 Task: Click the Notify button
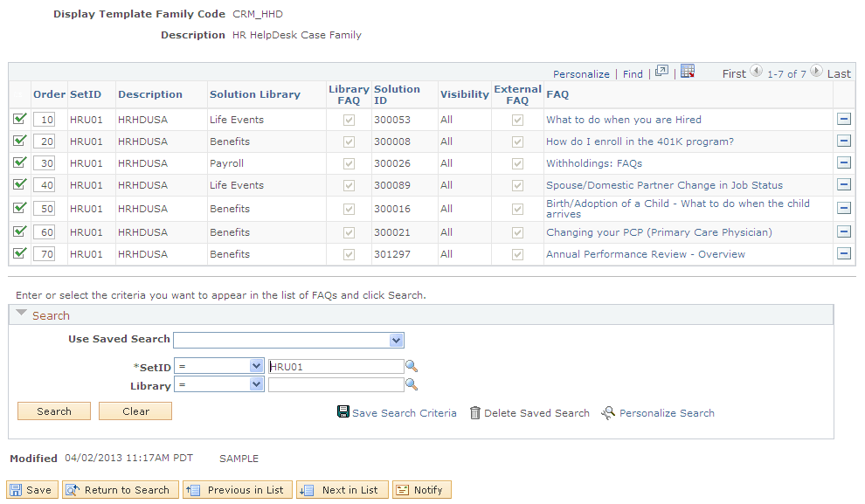[421, 489]
